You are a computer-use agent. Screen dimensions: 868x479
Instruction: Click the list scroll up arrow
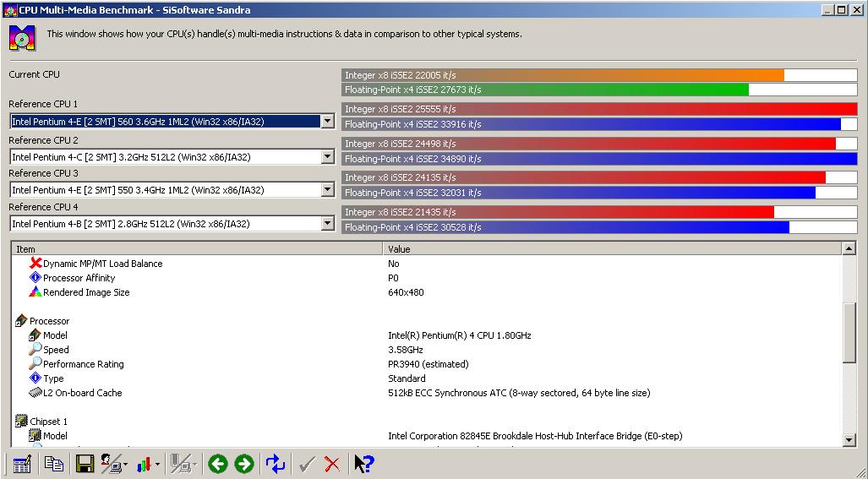849,249
